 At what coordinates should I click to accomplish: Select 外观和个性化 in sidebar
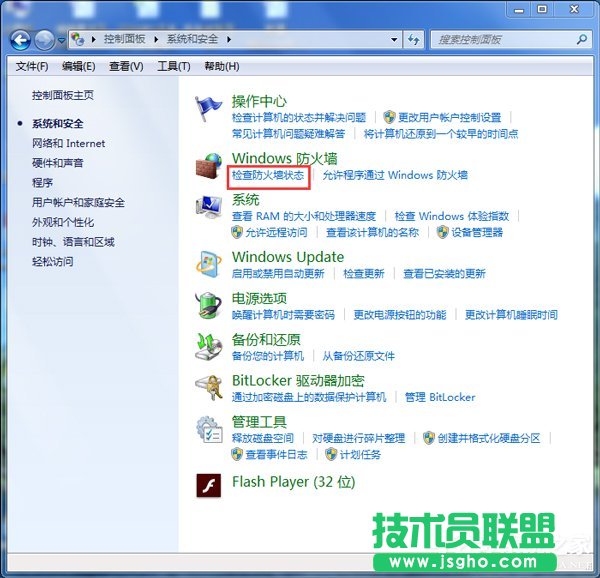pos(63,222)
